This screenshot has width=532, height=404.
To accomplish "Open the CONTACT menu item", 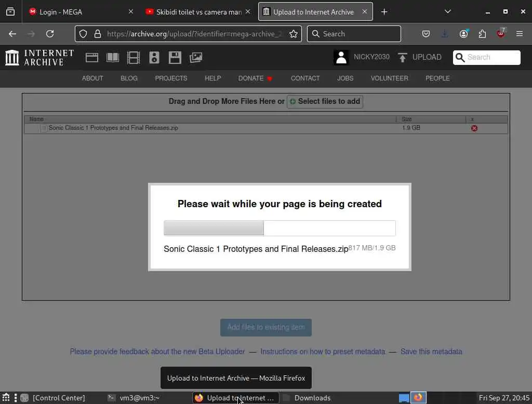I will (305, 78).
